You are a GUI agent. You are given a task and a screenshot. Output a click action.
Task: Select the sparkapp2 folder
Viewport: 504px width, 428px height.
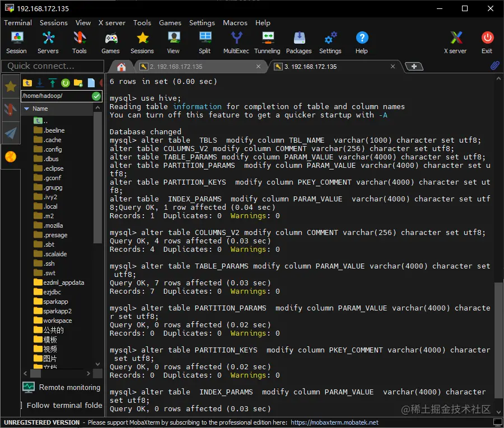53,311
